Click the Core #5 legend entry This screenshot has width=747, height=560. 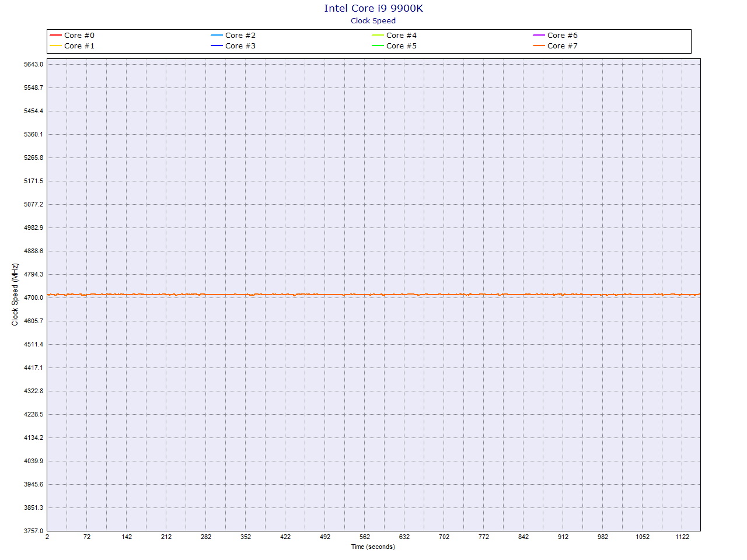[395, 46]
